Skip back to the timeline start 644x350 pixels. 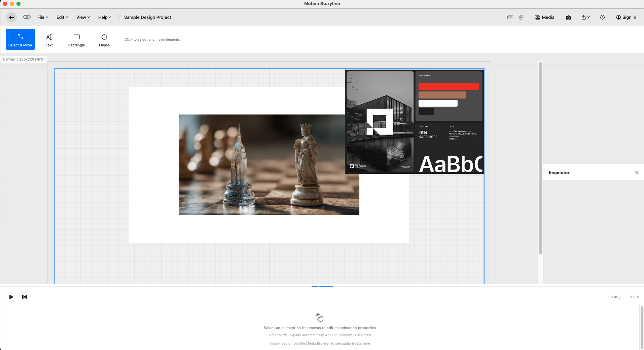(25, 297)
